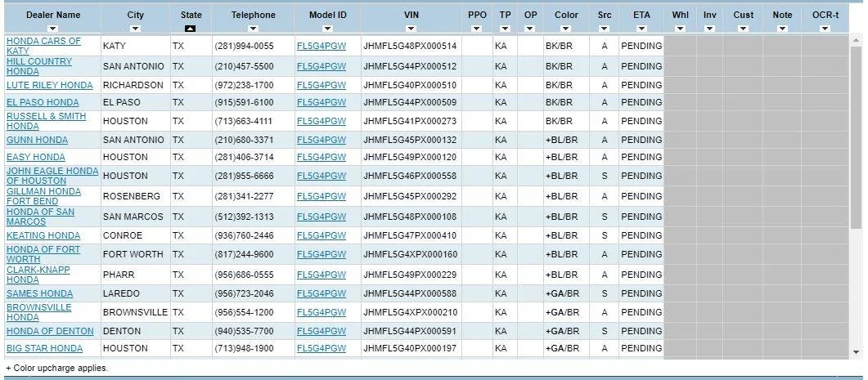Open the Inv column filter dropdown
This screenshot has width=868, height=380.
(x=709, y=29)
